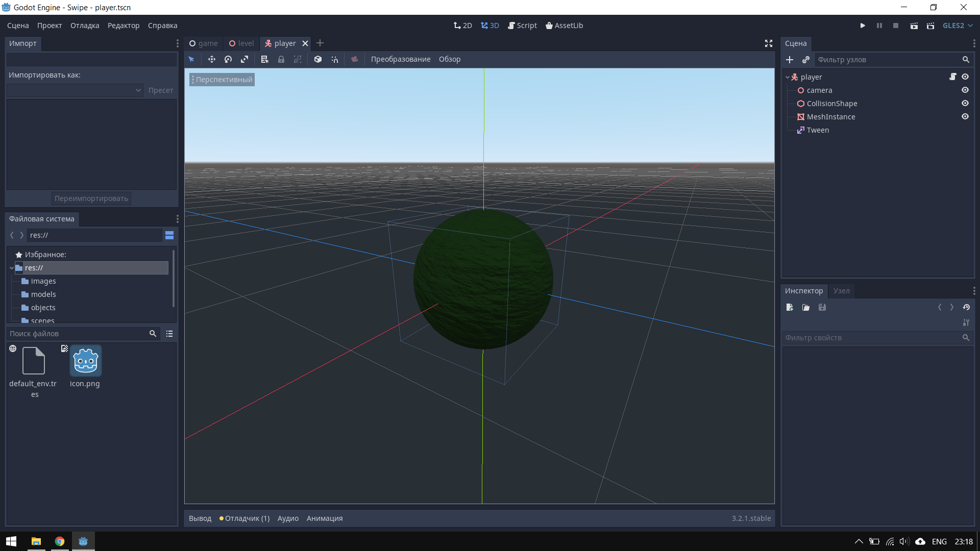Screen dimensions: 980x551
Task: Click the Поиск файлов search field
Action: click(77, 334)
